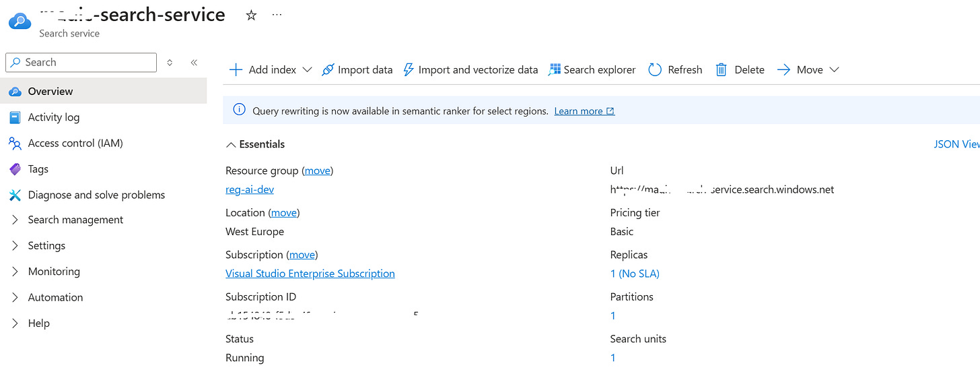Open the Visual Studio Enterprise Subscription link
980x376 pixels.
310,274
